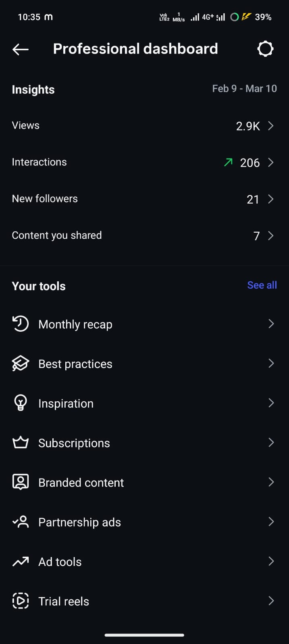Tap the Ad tools trending arrow icon

(21, 561)
